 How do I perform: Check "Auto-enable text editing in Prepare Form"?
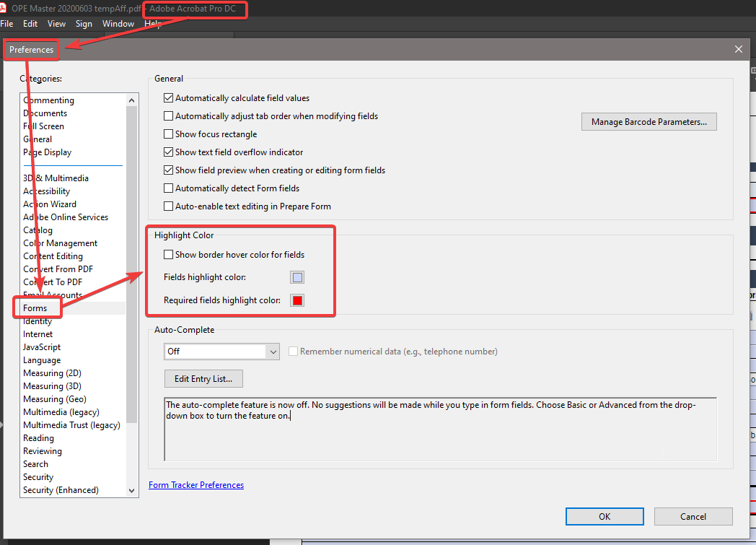point(168,206)
